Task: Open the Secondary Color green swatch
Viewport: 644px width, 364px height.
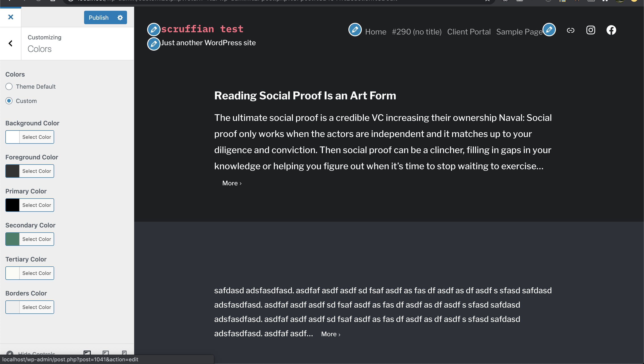Action: point(12,239)
